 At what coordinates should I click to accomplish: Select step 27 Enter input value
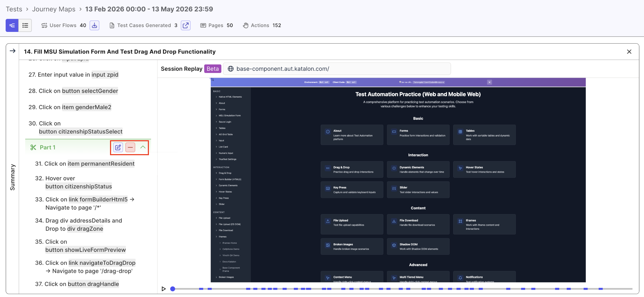[x=74, y=75]
